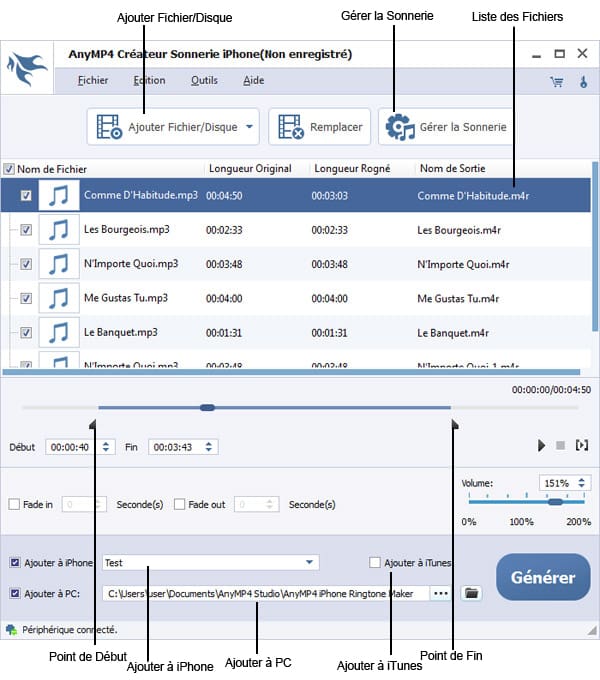600x680 pixels.
Task: Click the Longueur Original column header
Action: point(250,168)
